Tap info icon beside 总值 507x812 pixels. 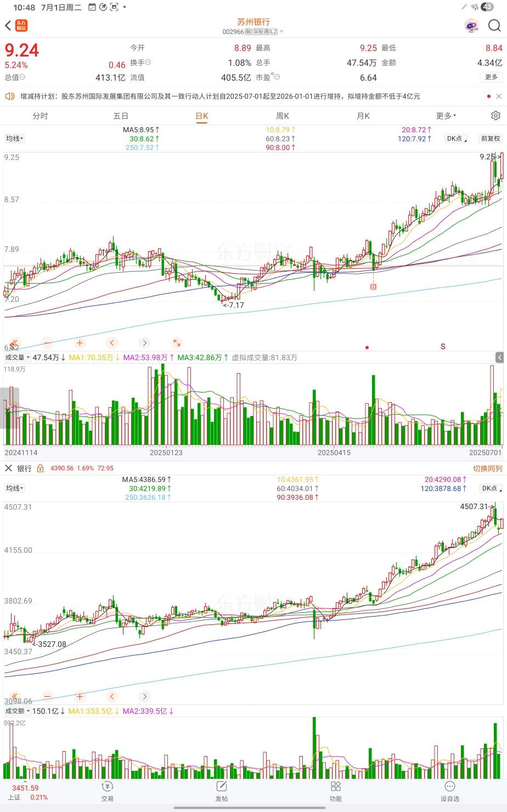click(x=22, y=77)
